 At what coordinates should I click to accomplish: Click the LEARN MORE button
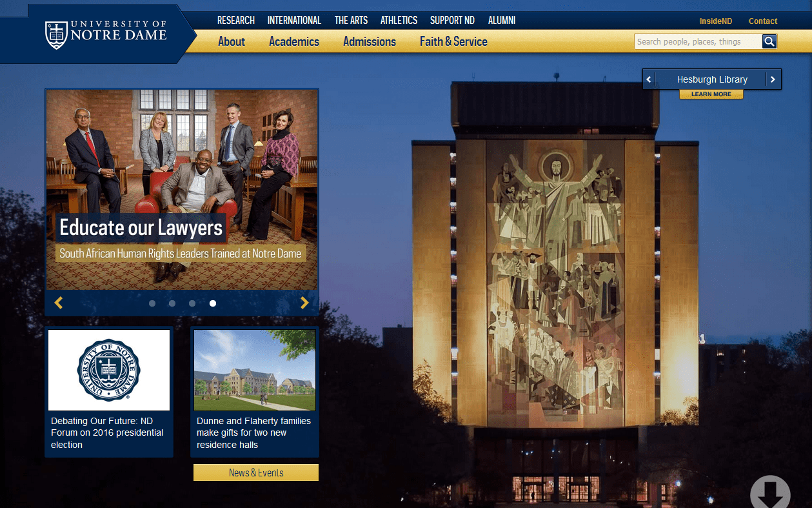tap(711, 94)
